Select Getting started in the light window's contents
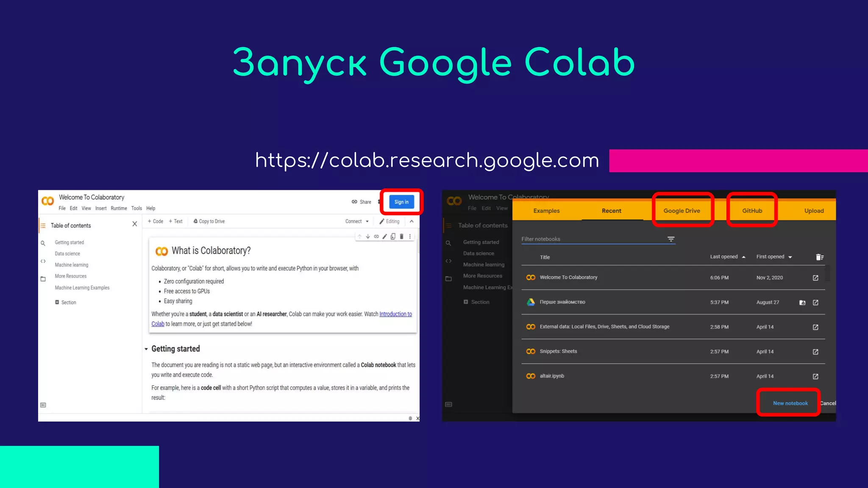This screenshot has width=868, height=488. pos(70,242)
